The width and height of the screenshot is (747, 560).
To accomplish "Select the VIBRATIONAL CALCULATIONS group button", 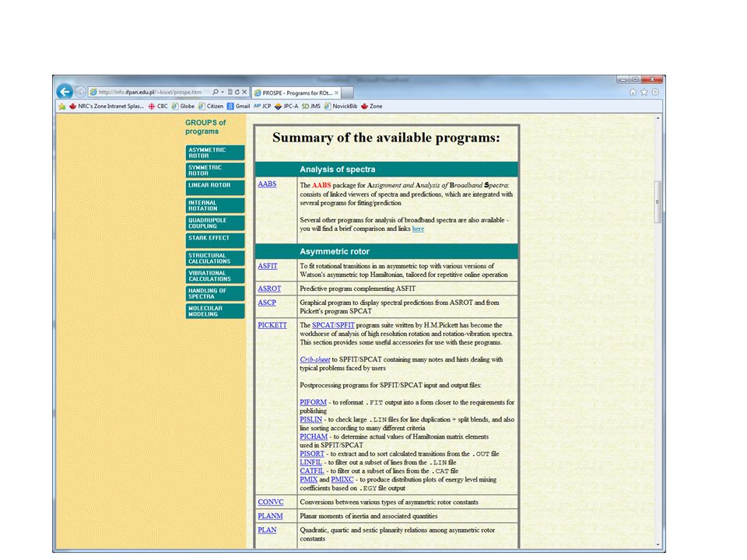I will [x=215, y=275].
